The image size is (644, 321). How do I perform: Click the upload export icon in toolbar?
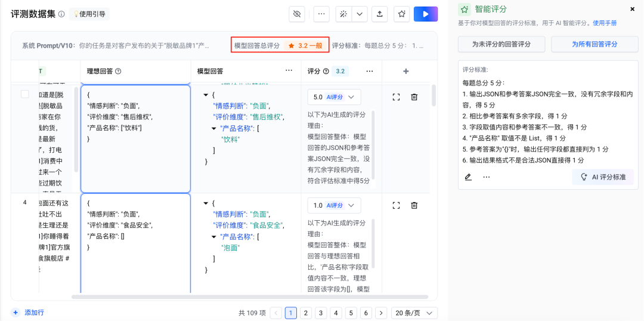click(379, 14)
